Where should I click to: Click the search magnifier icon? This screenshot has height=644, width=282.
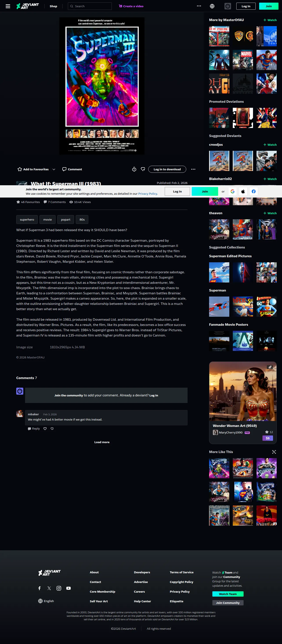[72, 6]
